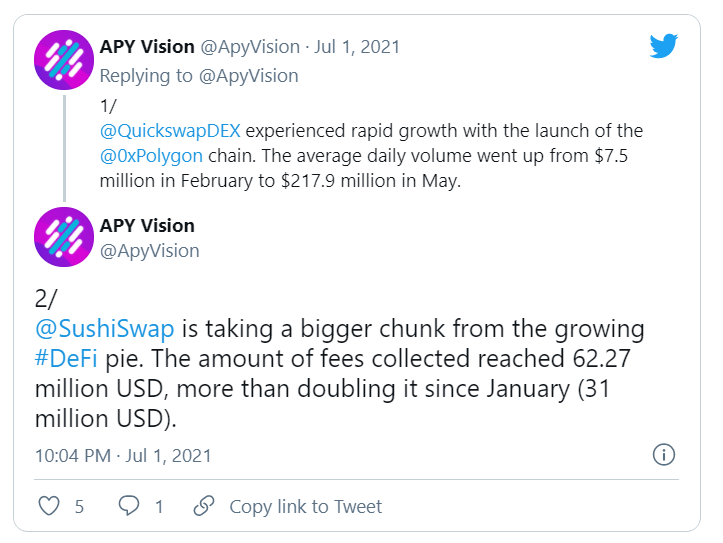Screen dimensions: 723x543
Task: Click Replying to @ApyVision text
Action: click(199, 76)
